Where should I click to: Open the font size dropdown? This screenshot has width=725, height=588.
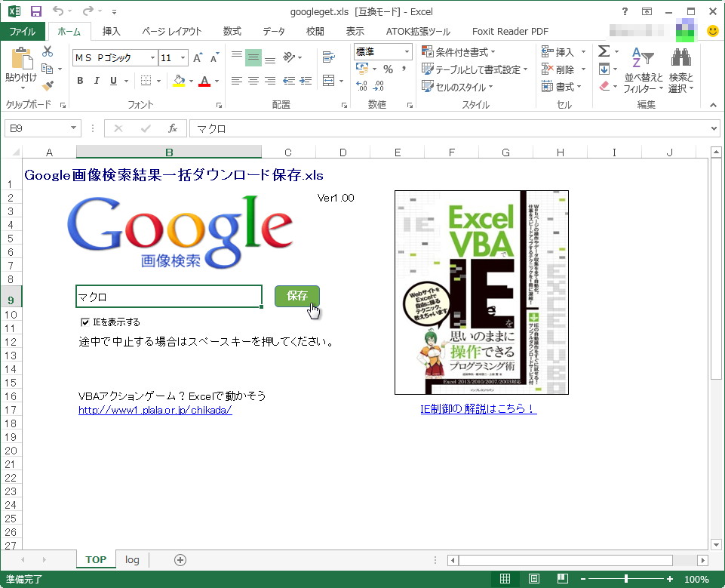(x=181, y=57)
